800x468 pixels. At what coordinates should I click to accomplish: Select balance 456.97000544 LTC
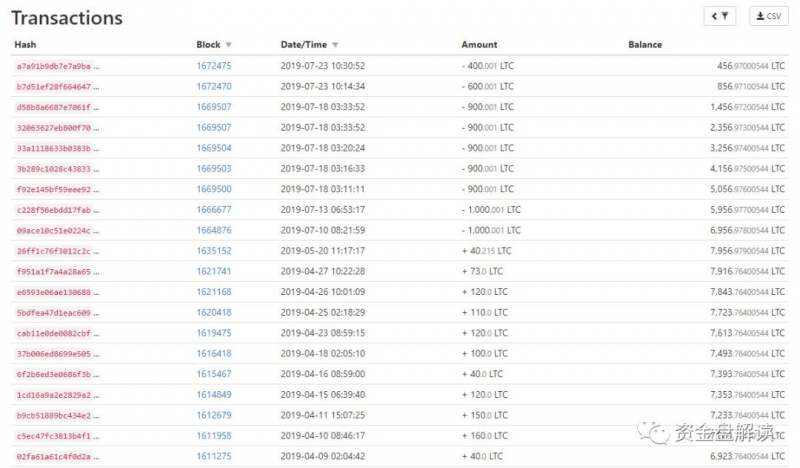(x=751, y=66)
